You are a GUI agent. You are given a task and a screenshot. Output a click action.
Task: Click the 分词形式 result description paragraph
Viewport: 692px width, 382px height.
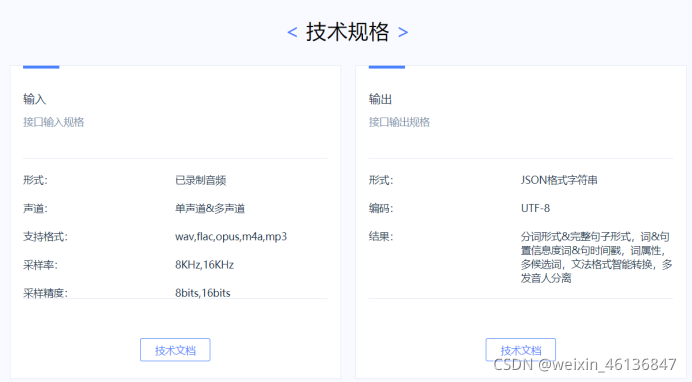(x=597, y=257)
